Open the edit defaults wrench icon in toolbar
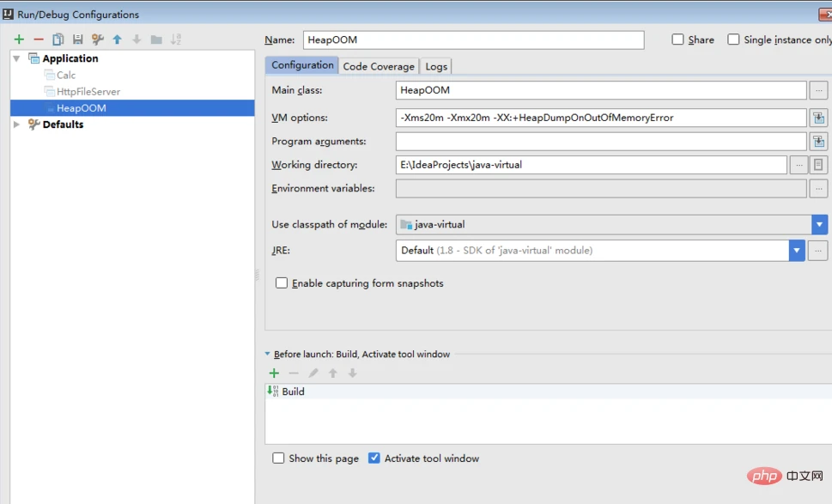 pos(98,39)
